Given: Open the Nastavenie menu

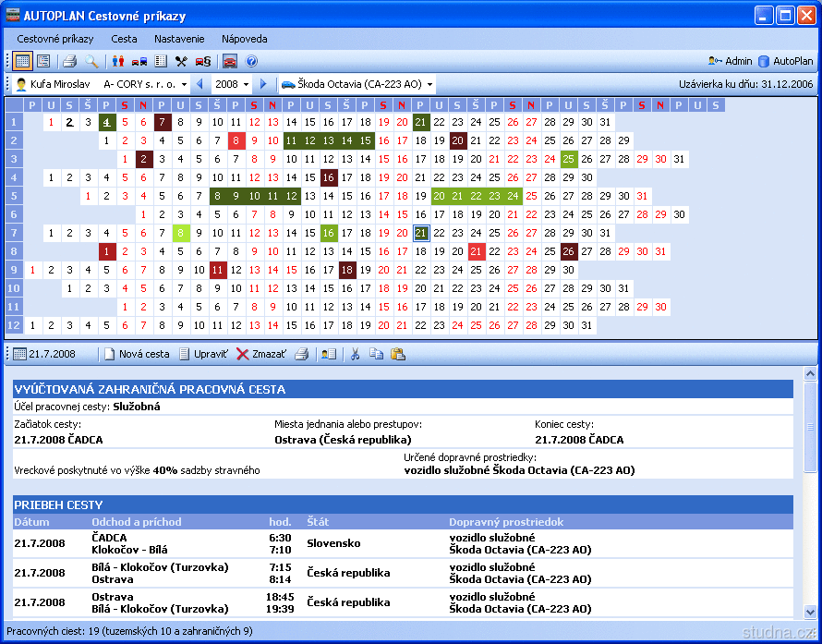Looking at the screenshot, I should tap(179, 39).
